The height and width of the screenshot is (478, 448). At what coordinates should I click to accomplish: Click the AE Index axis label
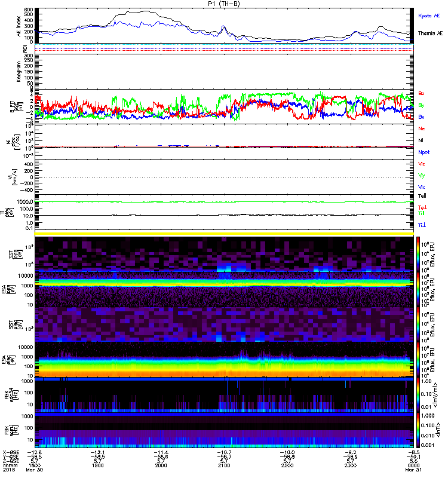click(x=19, y=26)
